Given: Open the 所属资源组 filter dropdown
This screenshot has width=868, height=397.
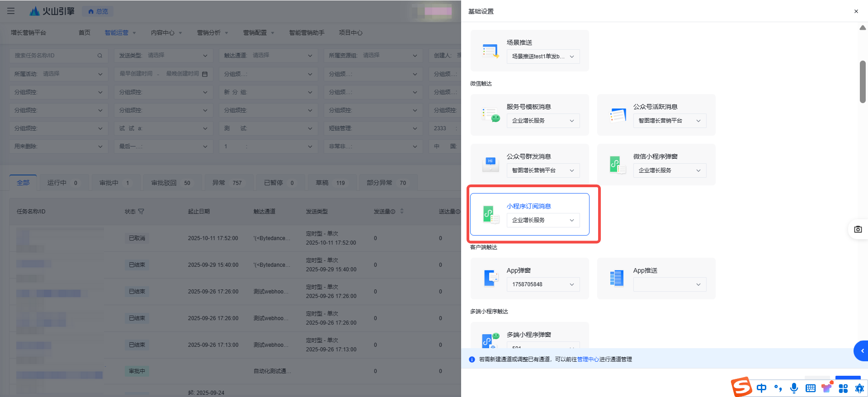Looking at the screenshot, I should point(373,56).
